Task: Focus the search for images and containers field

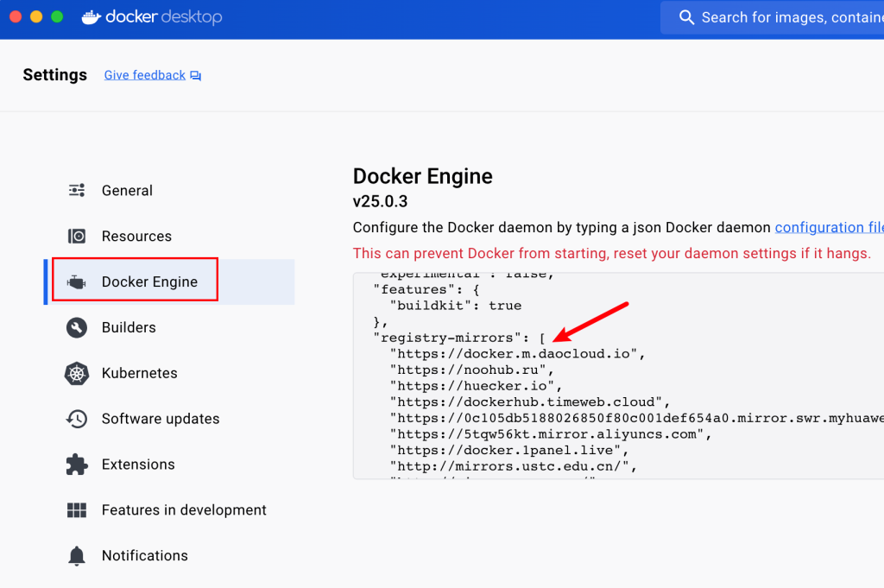Action: coord(773,17)
